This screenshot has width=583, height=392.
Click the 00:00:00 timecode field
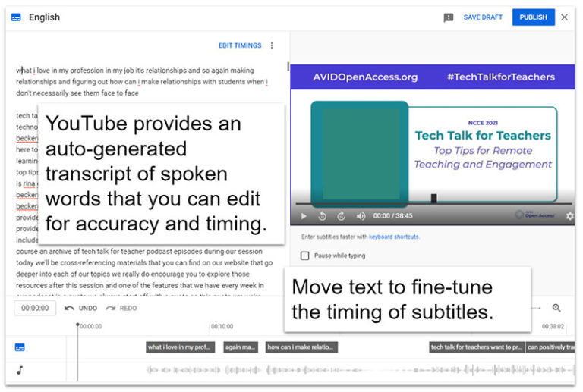point(35,308)
